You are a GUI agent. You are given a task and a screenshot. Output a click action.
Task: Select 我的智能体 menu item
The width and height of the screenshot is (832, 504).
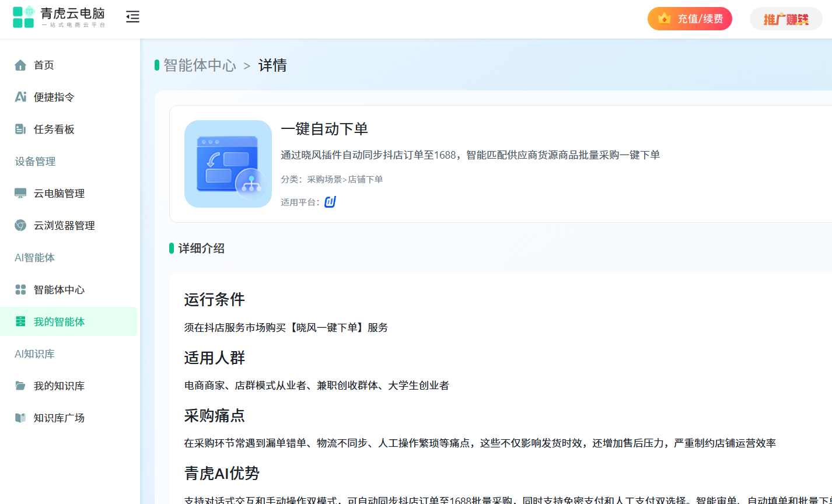[x=69, y=321]
